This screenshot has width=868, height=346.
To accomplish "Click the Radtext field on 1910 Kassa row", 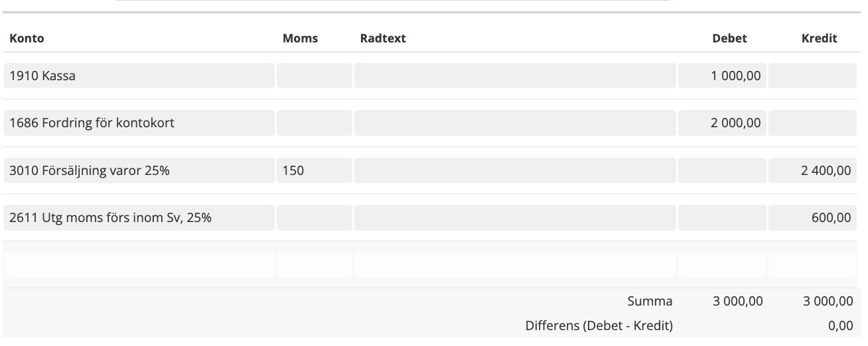I will click(515, 76).
